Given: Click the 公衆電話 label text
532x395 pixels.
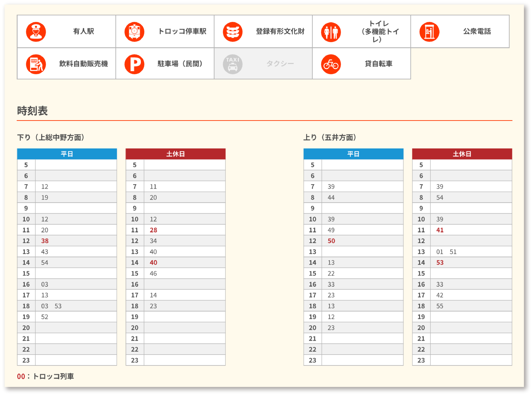Looking at the screenshot, I should pyautogui.click(x=477, y=31).
